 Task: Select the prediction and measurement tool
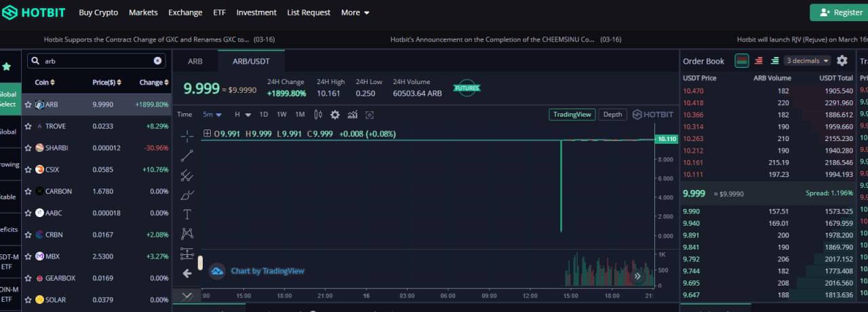(187, 254)
